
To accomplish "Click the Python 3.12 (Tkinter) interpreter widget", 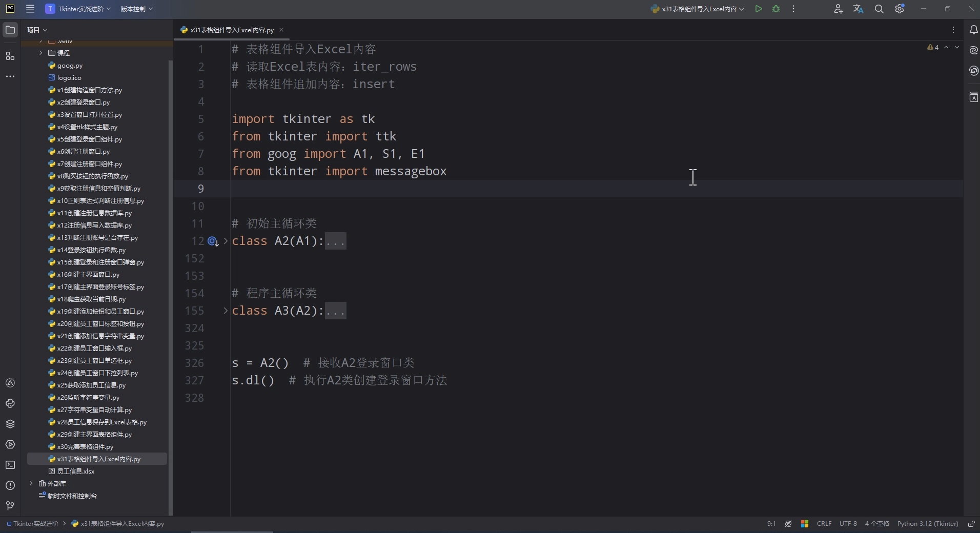I will coord(928,524).
